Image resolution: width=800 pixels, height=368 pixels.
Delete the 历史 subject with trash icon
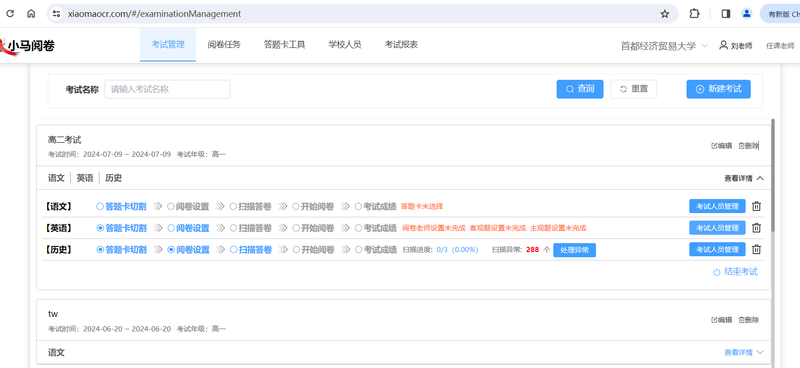757,250
